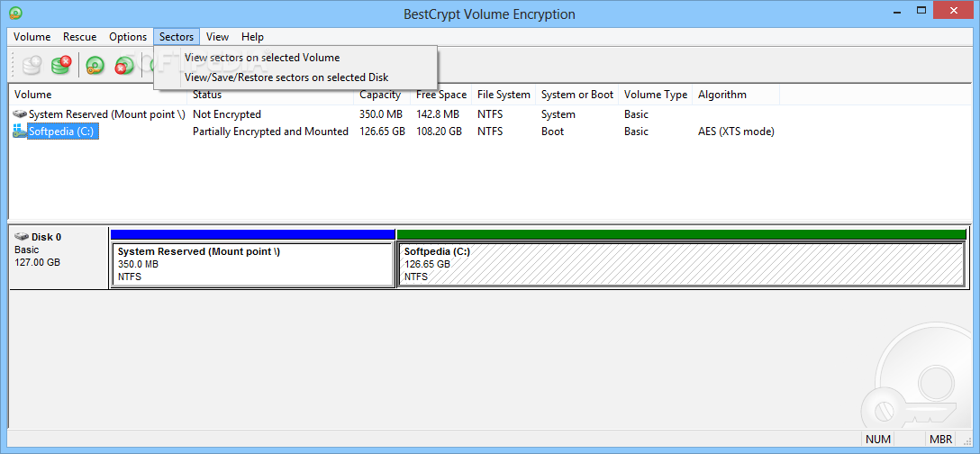Click the 108.20 GB free space cell
This screenshot has height=454, width=980.
coord(439,132)
